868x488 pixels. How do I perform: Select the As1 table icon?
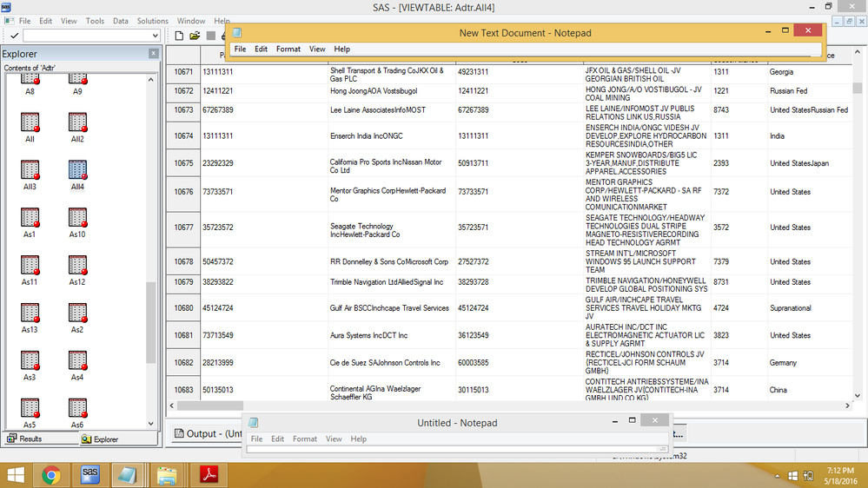coord(30,218)
